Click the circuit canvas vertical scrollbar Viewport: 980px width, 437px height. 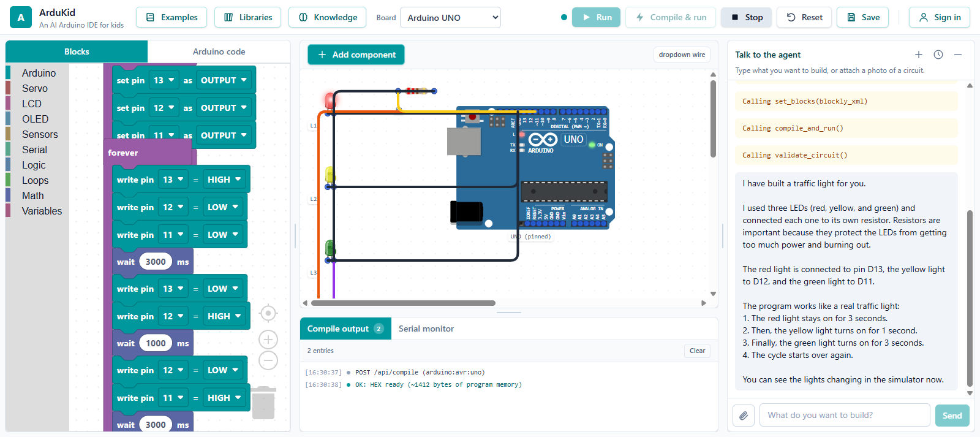point(713,118)
